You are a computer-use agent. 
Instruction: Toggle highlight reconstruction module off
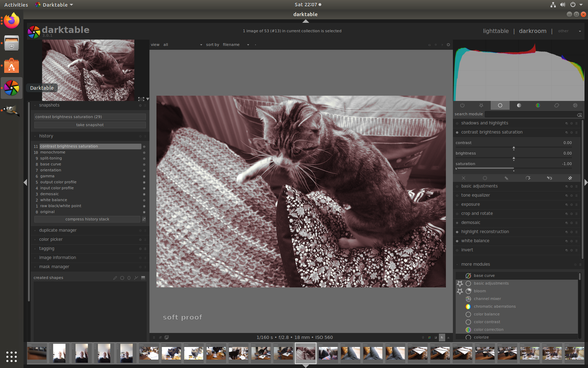click(457, 232)
